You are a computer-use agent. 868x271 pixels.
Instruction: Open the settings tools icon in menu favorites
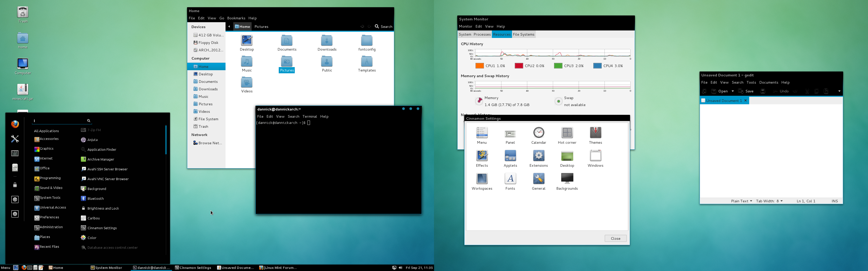15,139
